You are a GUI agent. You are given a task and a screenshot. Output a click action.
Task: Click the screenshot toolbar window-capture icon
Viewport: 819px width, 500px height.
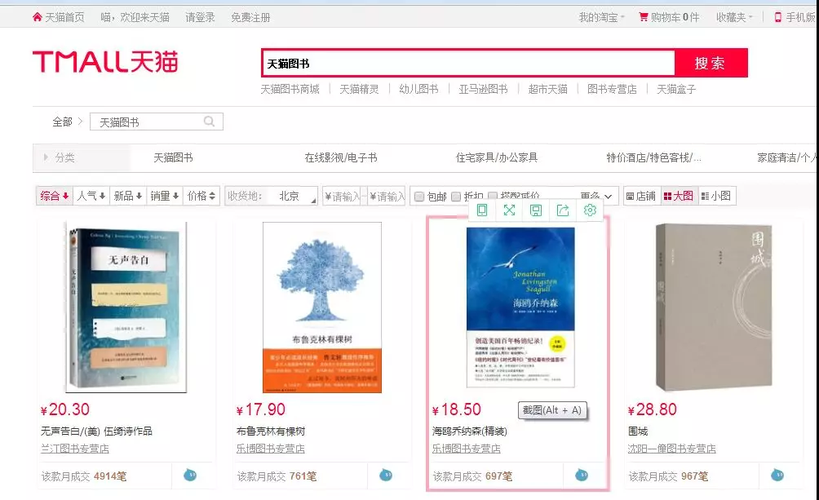coord(482,210)
